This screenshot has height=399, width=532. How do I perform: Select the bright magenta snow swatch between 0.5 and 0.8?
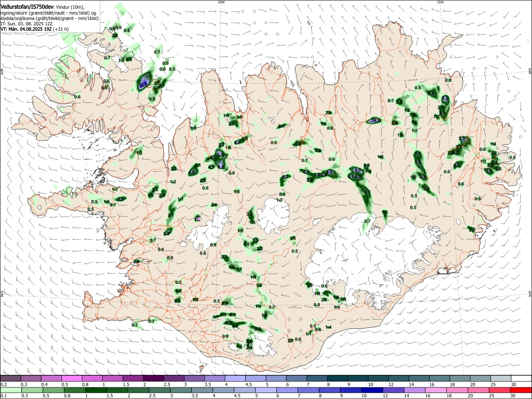(x=71, y=378)
